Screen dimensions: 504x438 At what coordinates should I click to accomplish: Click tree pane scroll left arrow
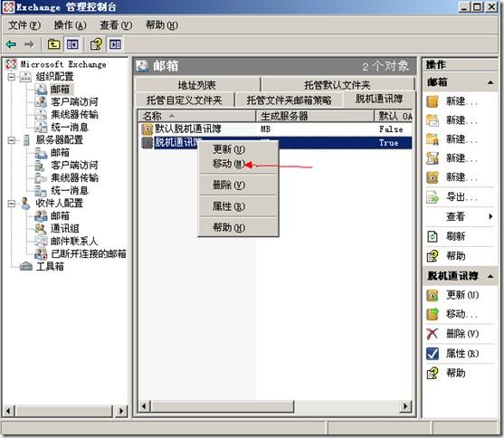pos(8,411)
